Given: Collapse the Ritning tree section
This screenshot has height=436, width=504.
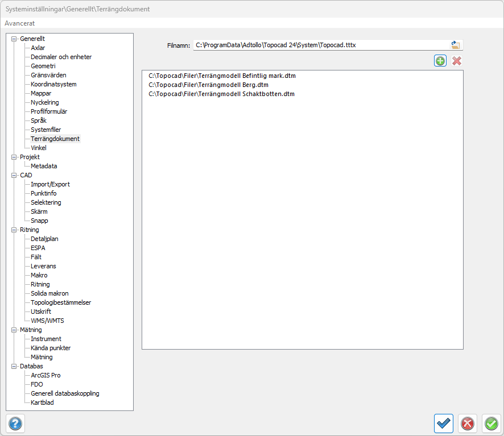Looking at the screenshot, I should tap(14, 230).
